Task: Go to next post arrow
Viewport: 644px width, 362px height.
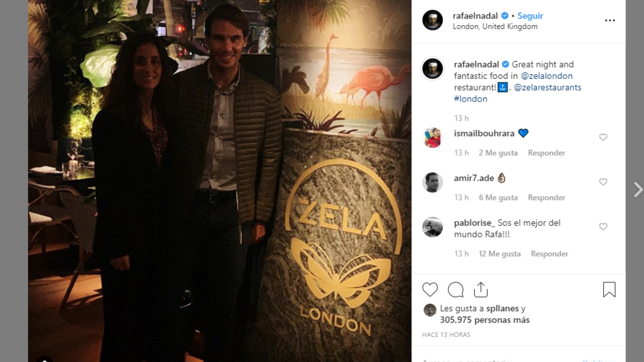Action: [638, 190]
